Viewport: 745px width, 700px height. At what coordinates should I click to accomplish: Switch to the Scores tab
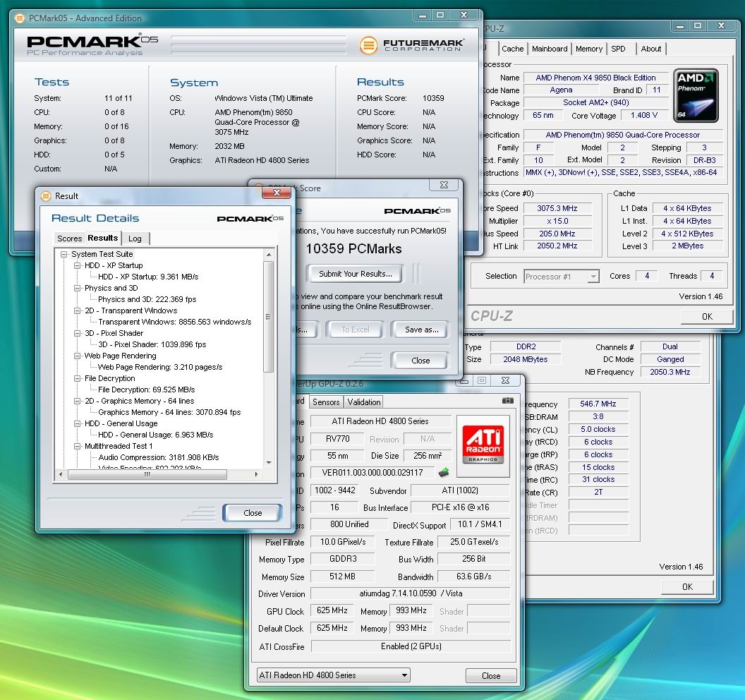(x=69, y=239)
